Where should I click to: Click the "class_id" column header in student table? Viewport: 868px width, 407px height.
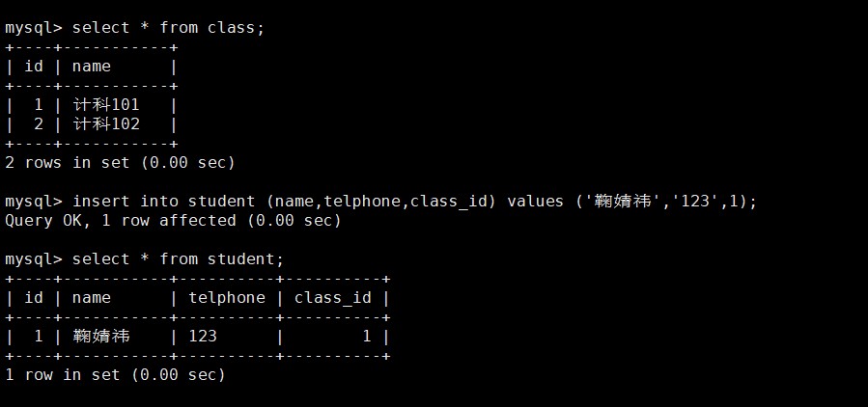[332, 298]
